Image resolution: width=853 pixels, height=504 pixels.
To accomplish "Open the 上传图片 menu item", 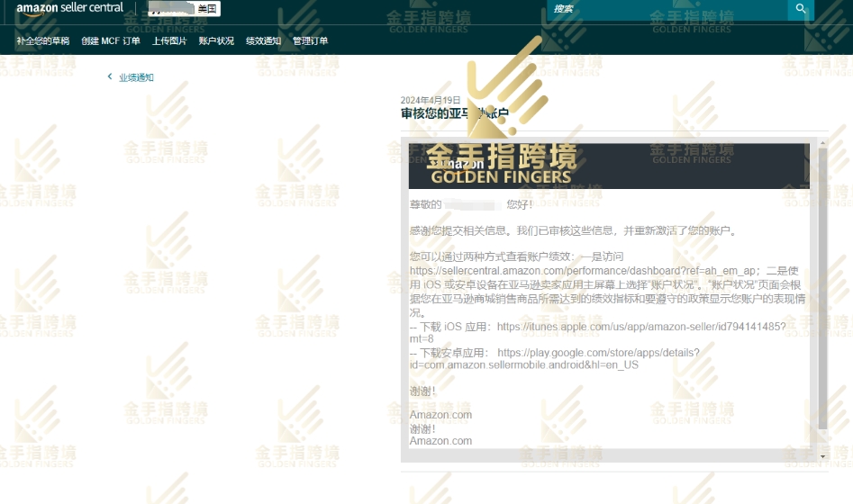I will [169, 40].
